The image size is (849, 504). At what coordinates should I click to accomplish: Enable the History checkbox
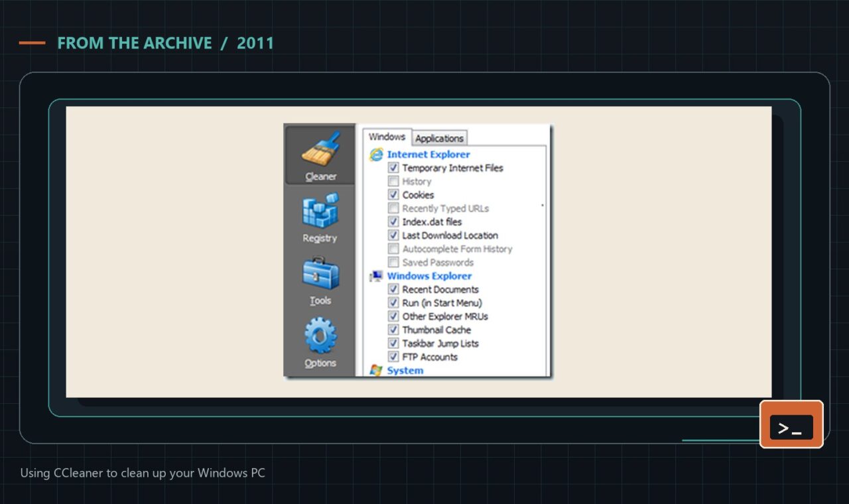[x=393, y=182]
